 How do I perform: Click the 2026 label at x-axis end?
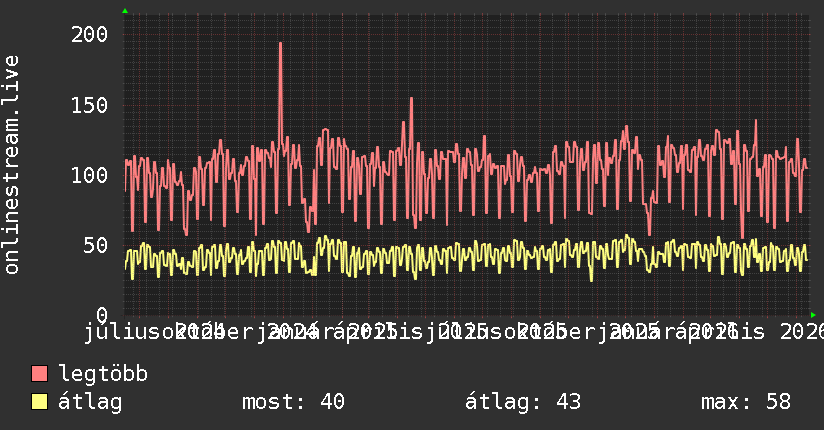[x=801, y=332]
